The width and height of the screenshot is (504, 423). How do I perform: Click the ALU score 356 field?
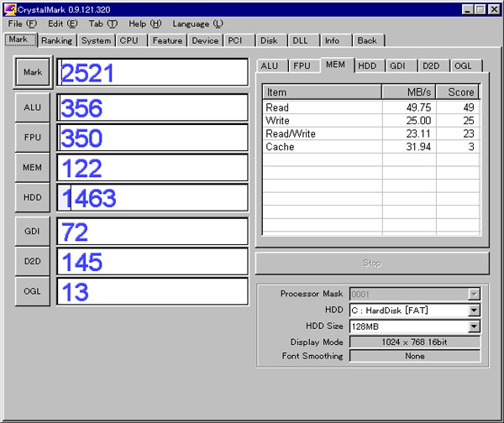152,107
